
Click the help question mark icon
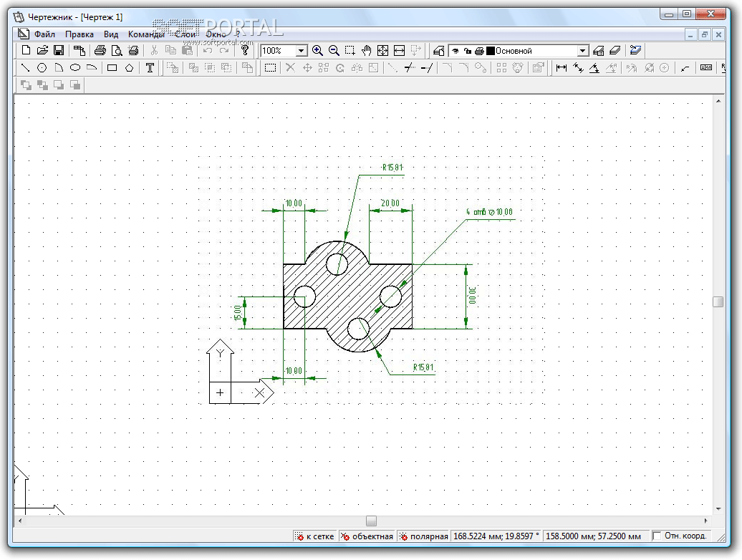click(x=245, y=50)
